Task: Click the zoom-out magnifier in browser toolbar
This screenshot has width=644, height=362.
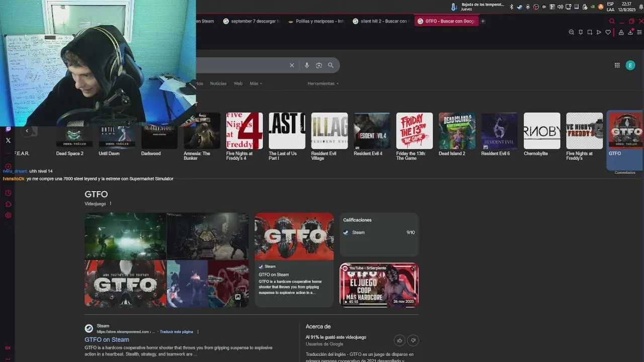Action: tap(572, 32)
